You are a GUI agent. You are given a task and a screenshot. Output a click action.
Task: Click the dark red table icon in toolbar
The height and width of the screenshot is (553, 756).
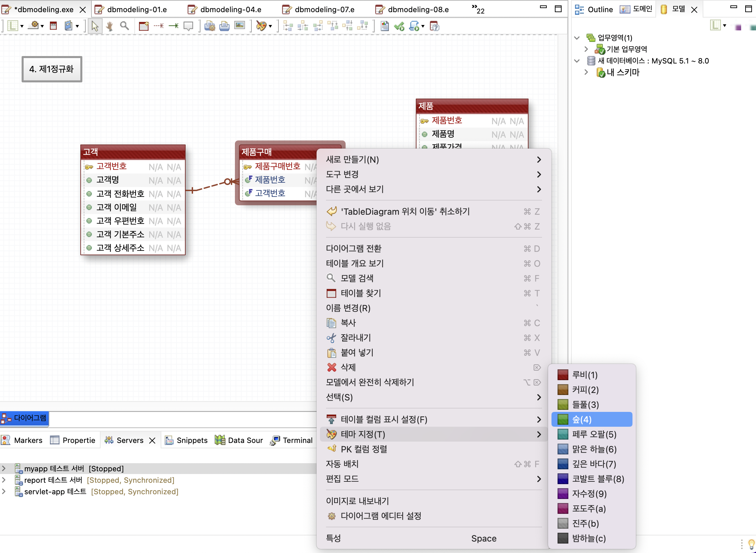click(x=53, y=26)
